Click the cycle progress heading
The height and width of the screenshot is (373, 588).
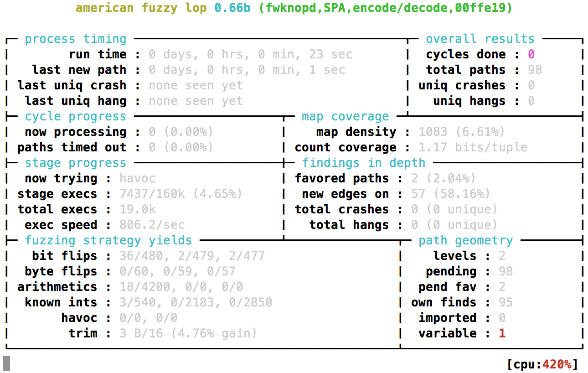[x=75, y=116]
